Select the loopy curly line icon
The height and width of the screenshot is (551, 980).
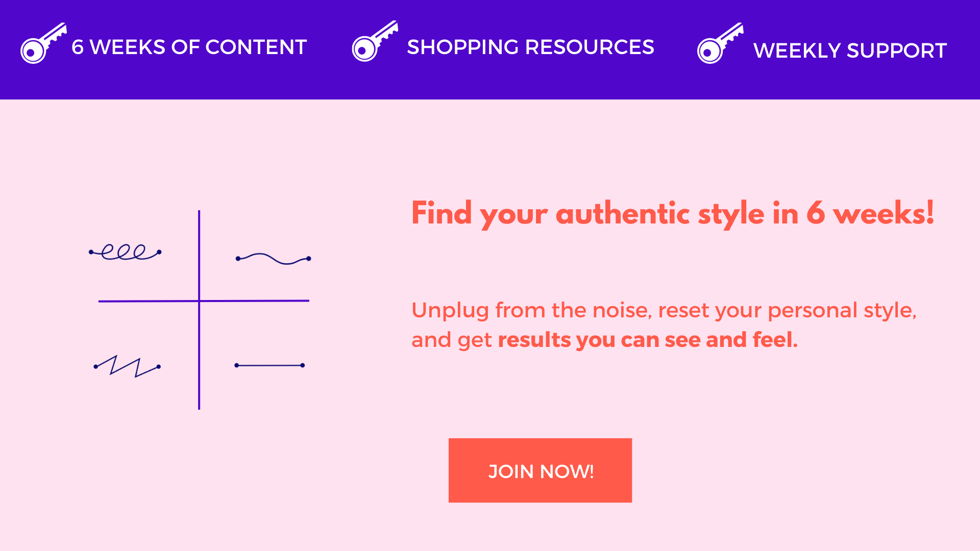point(125,252)
